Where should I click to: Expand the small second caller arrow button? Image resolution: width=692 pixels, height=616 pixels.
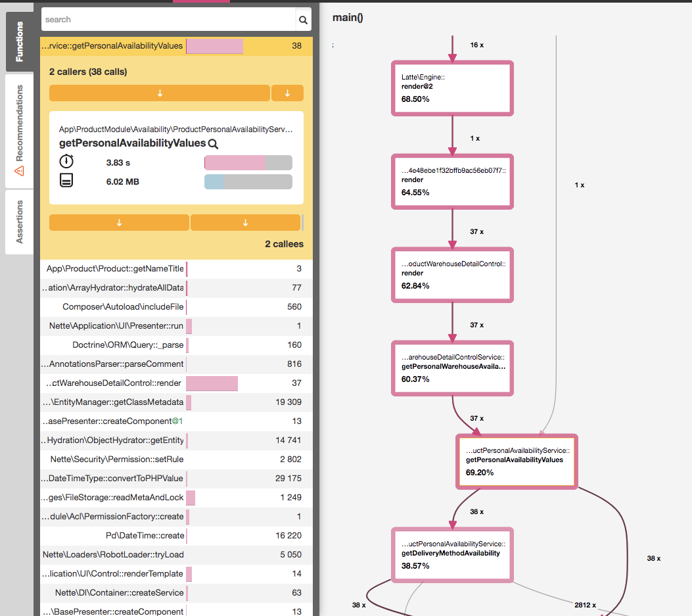[x=287, y=93]
